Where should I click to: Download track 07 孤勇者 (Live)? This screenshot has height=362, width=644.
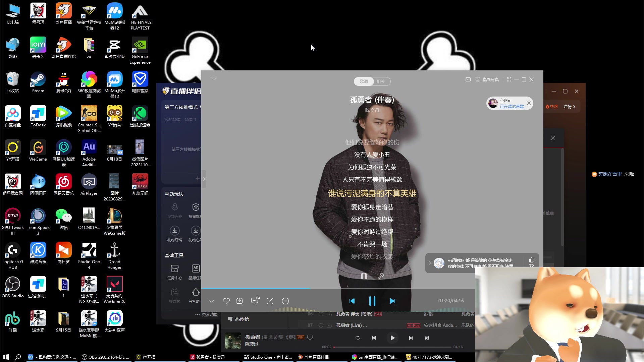[x=329, y=325]
